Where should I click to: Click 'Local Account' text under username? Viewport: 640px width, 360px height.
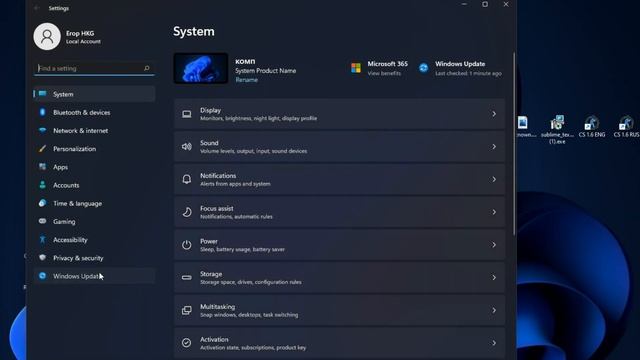[83, 42]
